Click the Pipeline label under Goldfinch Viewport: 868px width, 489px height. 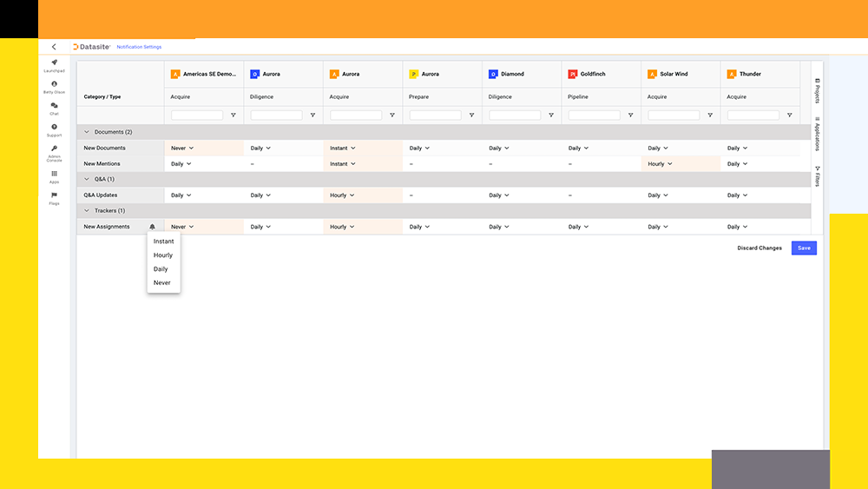pyautogui.click(x=578, y=97)
